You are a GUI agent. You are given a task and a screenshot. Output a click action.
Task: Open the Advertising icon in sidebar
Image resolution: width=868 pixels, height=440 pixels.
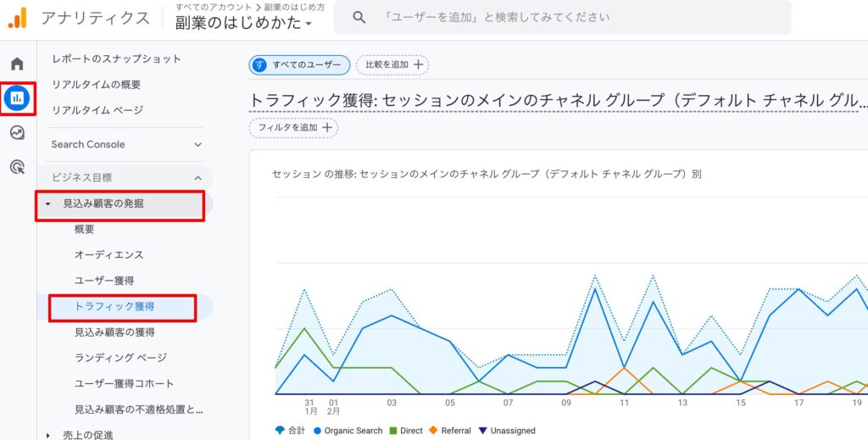(x=17, y=167)
